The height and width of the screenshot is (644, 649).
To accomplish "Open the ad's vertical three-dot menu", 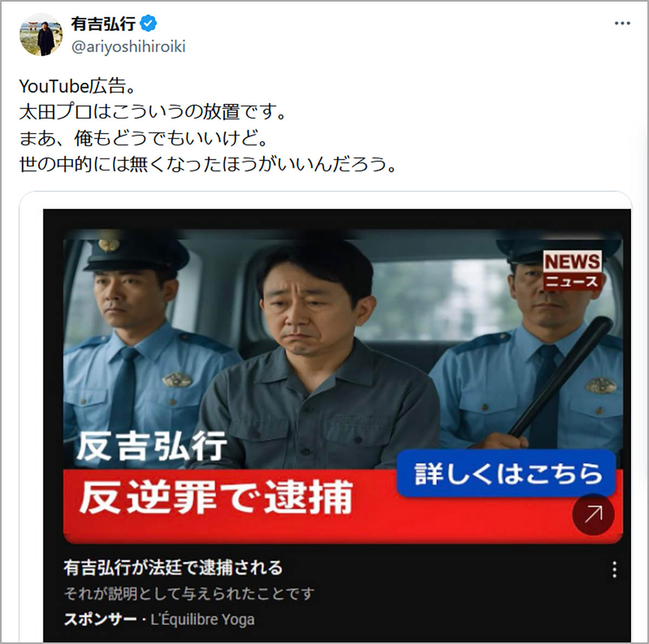I will click(x=614, y=569).
